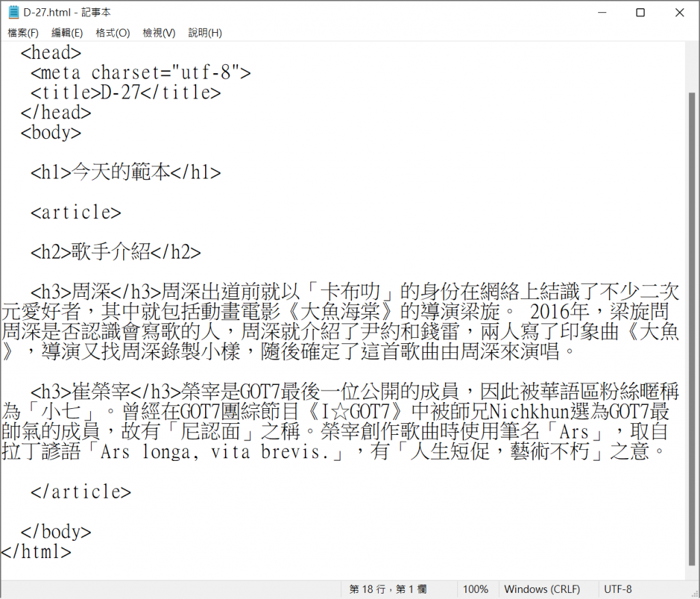Place cursor on the <head> line
Image resolution: width=700 pixels, height=599 pixels.
(51, 53)
